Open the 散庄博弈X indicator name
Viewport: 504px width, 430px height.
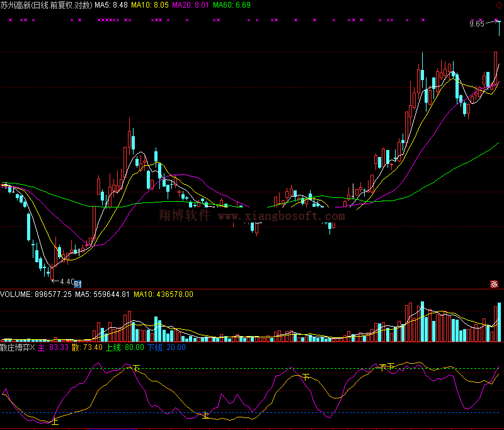point(18,347)
